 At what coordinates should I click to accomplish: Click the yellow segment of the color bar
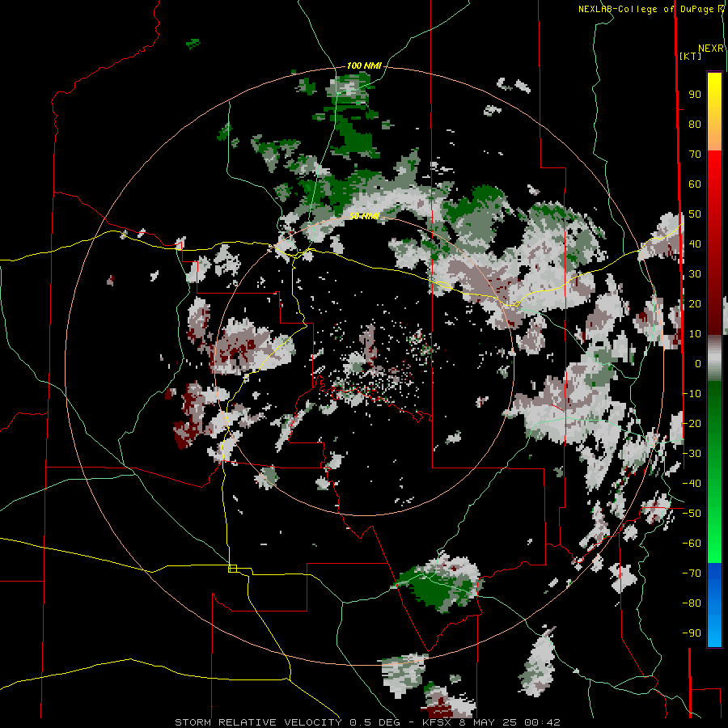[714, 112]
